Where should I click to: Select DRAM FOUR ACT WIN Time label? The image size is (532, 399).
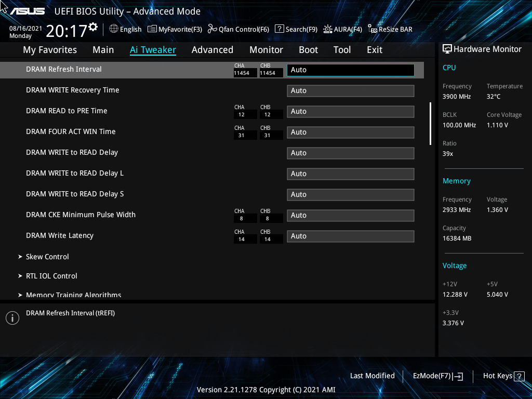[71, 131]
